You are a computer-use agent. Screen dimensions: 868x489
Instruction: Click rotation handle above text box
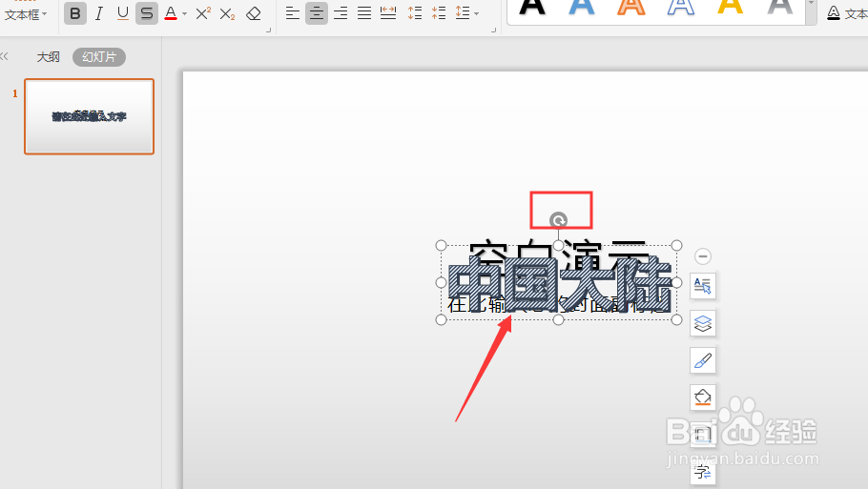coord(559,221)
